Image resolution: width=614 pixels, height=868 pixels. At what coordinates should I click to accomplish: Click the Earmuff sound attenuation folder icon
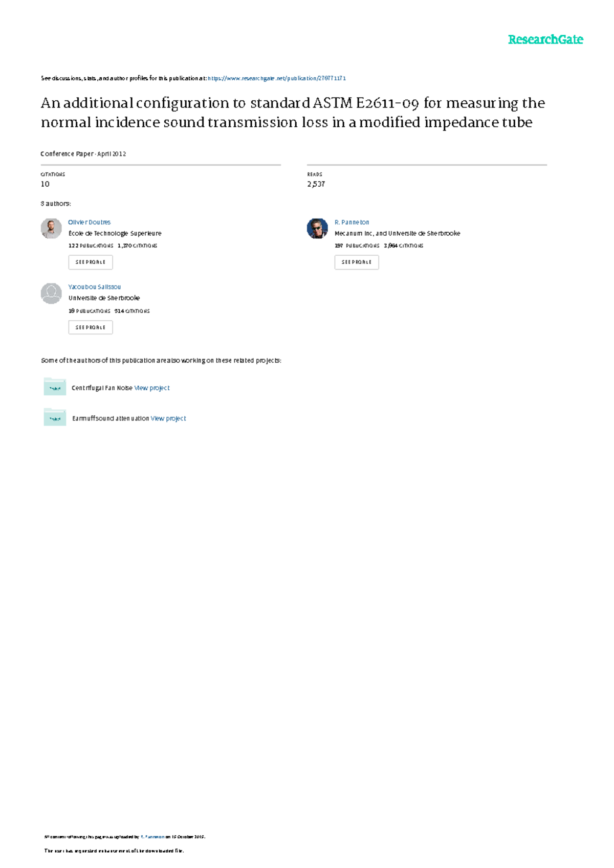(x=55, y=417)
